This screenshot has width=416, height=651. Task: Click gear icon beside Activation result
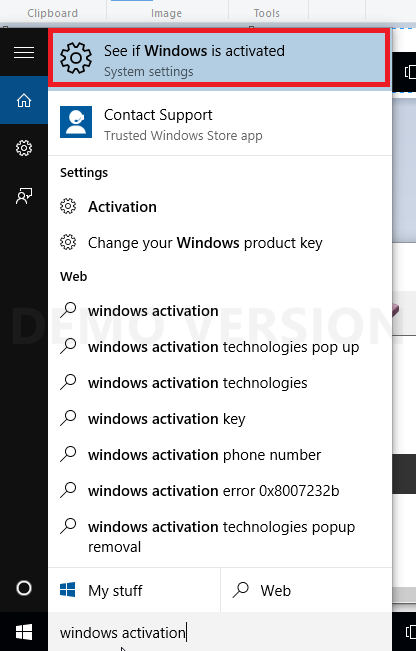68,206
